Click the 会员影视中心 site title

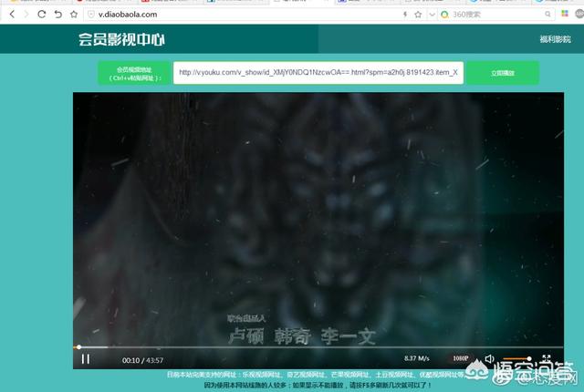click(x=121, y=39)
